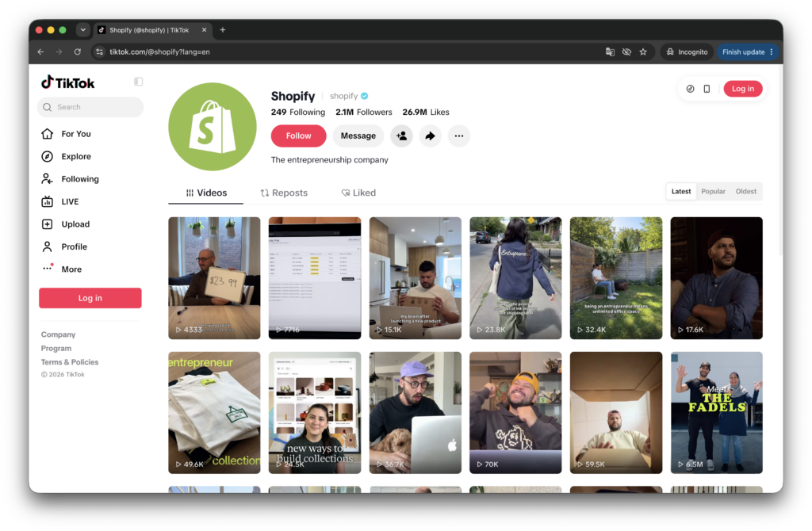Open video with 32.4K views
This screenshot has height=531, width=812.
[615, 278]
